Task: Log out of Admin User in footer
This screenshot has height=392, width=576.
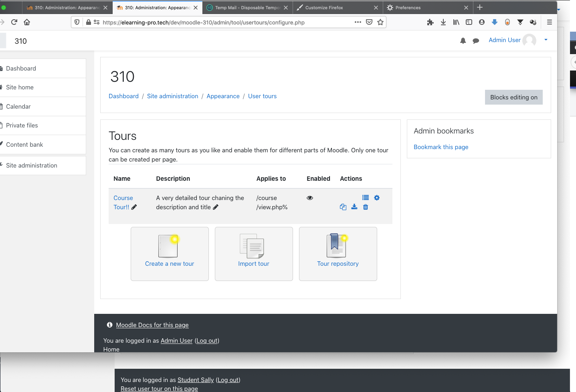Action: pyautogui.click(x=207, y=341)
